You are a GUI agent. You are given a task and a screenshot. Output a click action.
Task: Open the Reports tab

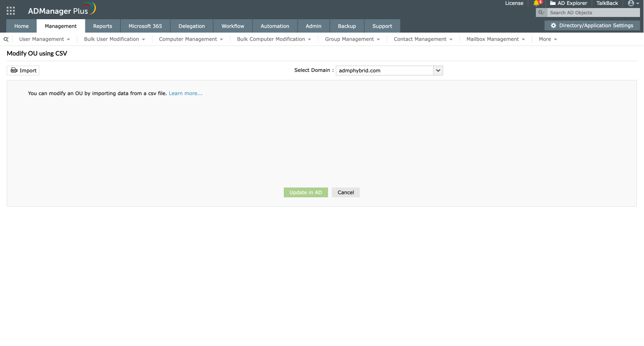pos(103,26)
